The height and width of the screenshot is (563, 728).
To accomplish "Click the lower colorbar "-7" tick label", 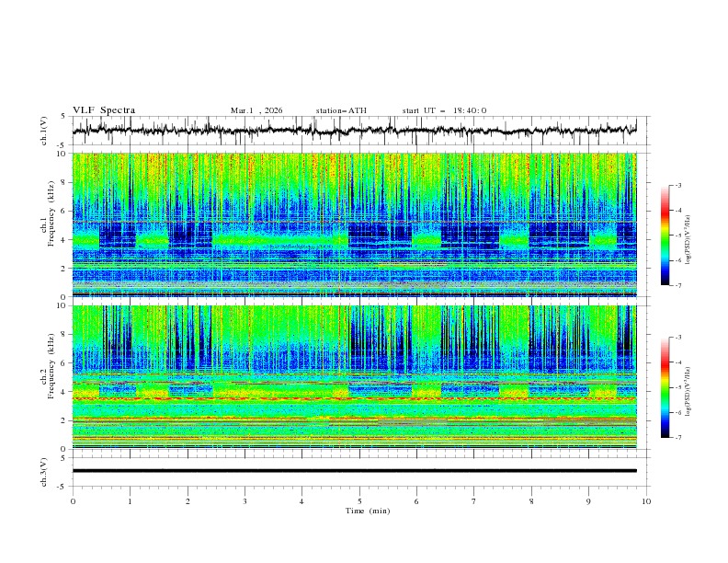I will point(678,438).
